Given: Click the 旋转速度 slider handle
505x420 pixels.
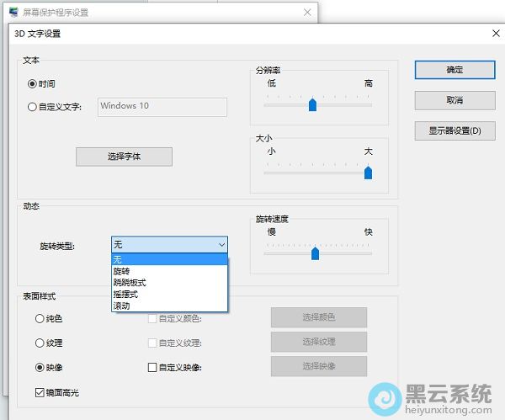Looking at the screenshot, I should coord(315,253).
